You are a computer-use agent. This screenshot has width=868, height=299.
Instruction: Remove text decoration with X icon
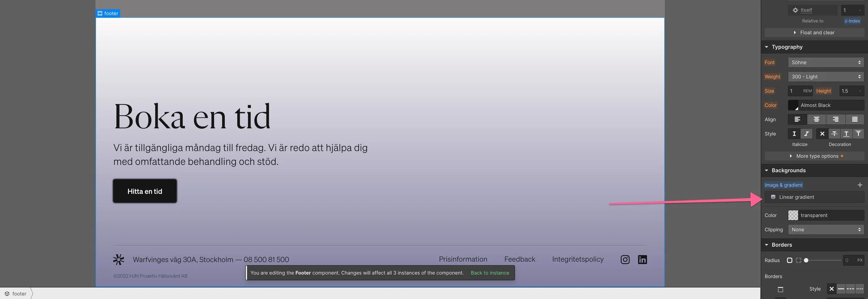pyautogui.click(x=822, y=134)
